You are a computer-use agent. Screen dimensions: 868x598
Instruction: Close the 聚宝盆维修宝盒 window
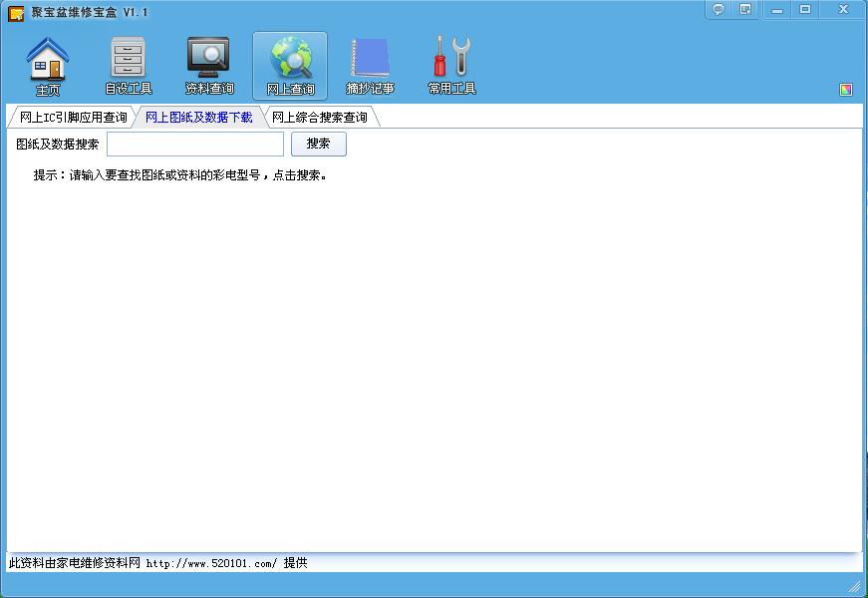(x=844, y=9)
